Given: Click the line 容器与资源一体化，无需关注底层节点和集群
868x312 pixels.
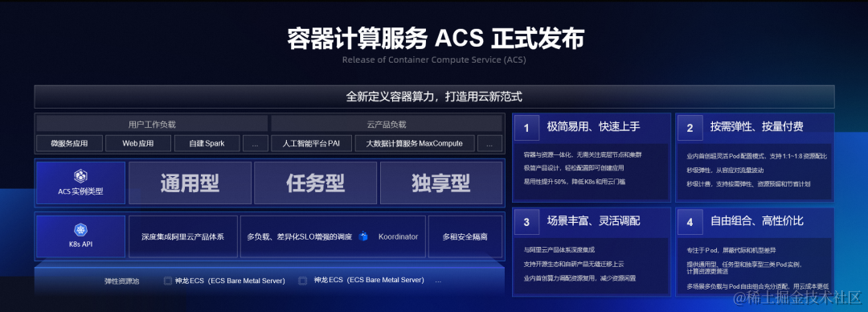Looking at the screenshot, I should tap(583, 154).
